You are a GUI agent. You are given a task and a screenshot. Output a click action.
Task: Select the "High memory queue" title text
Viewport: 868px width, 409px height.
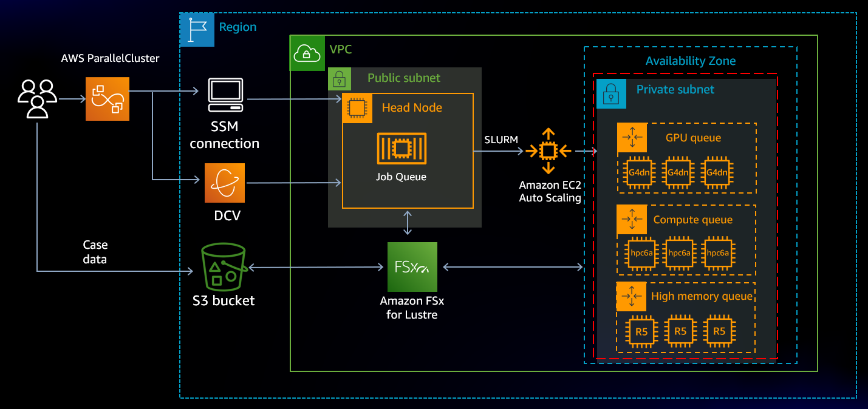pos(702,297)
